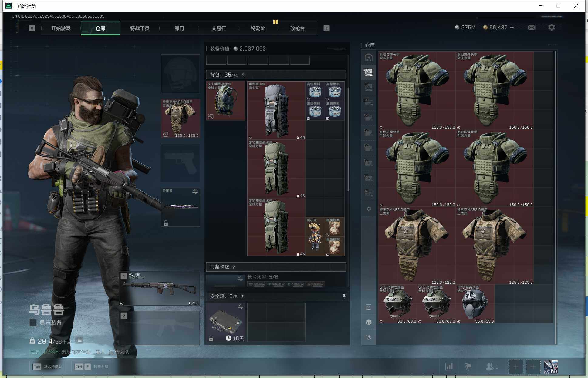Select the empty weapon slot 2
This screenshot has height=378, width=588.
[x=160, y=328]
